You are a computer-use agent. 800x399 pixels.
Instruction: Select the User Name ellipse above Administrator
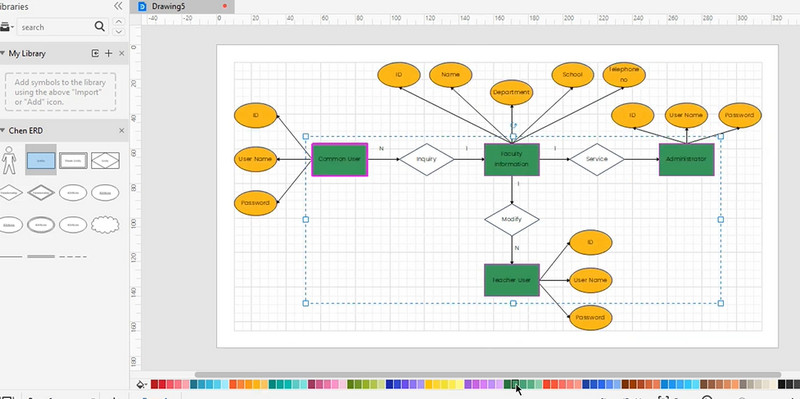[x=686, y=115]
